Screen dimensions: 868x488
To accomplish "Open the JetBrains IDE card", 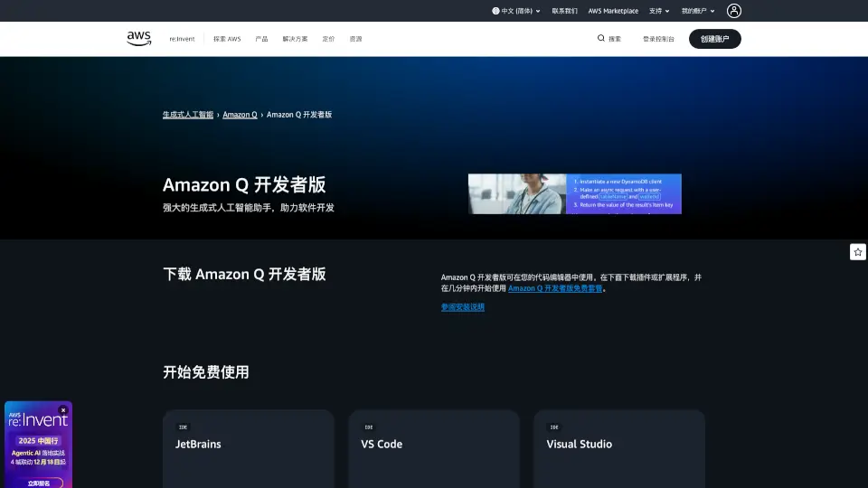I will [x=249, y=449].
